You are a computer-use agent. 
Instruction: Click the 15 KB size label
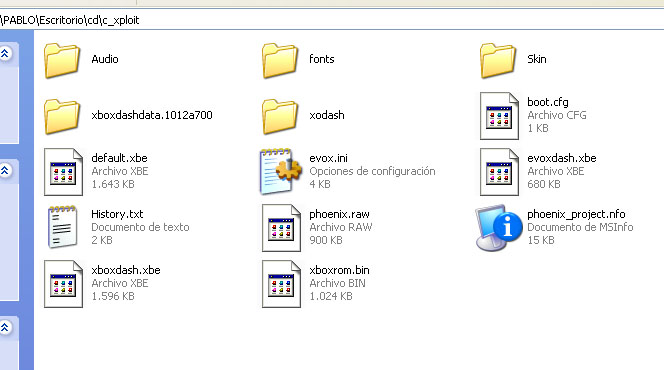tap(540, 240)
